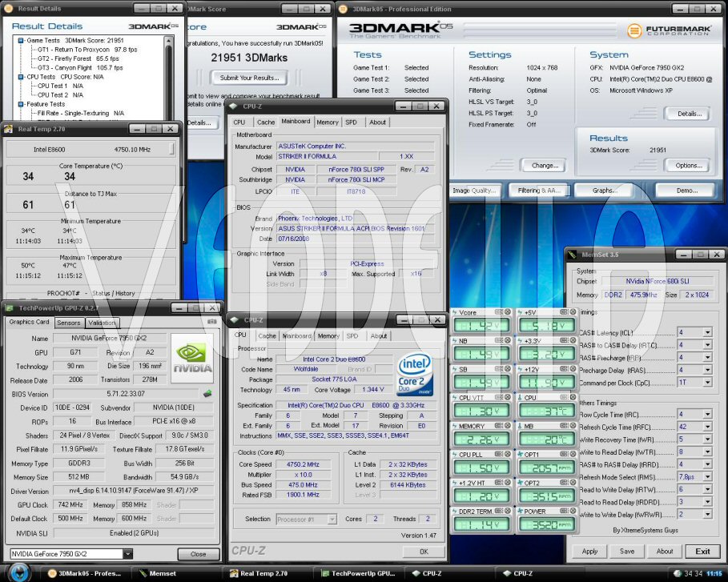Click the Options... button under Results
This screenshot has width=728, height=582.
tap(689, 165)
